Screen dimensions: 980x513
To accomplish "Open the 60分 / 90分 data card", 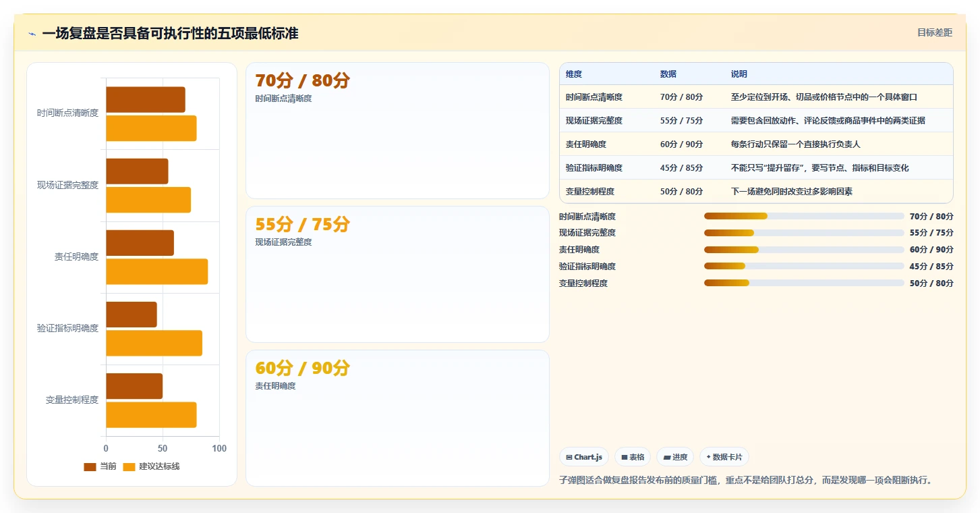I will (x=397, y=418).
